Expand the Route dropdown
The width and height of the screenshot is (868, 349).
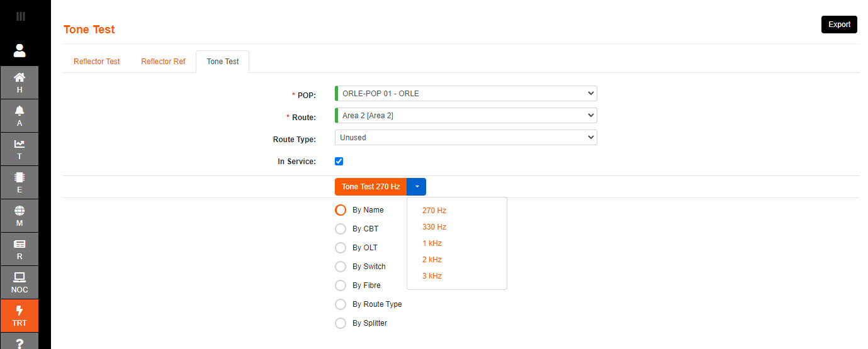pyautogui.click(x=466, y=116)
